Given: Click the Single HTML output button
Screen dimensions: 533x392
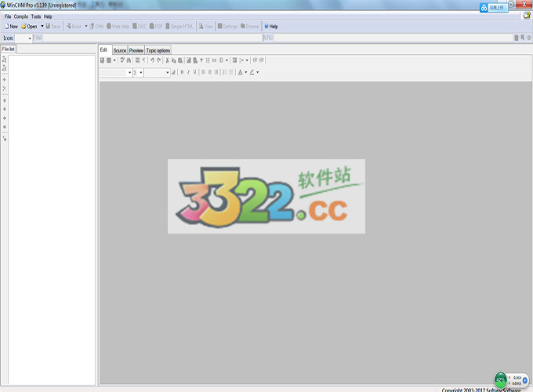Looking at the screenshot, I should click(179, 26).
